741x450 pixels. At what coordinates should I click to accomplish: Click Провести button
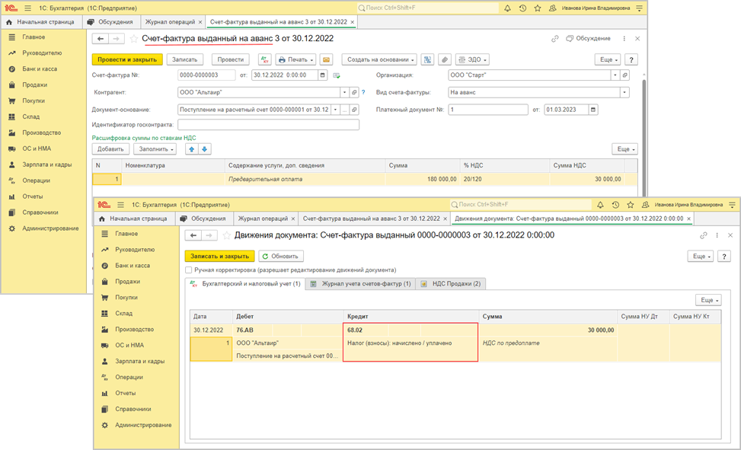click(x=231, y=60)
